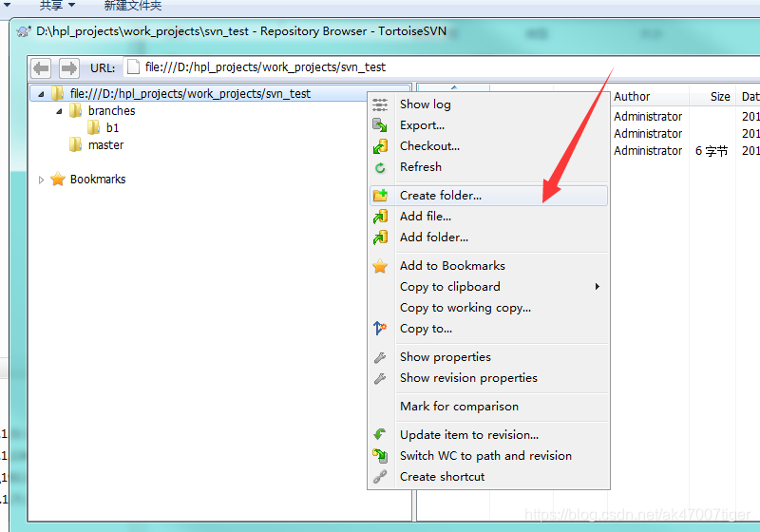The width and height of the screenshot is (760, 532).
Task: Select Mark for comparison entry
Action: click(488, 406)
